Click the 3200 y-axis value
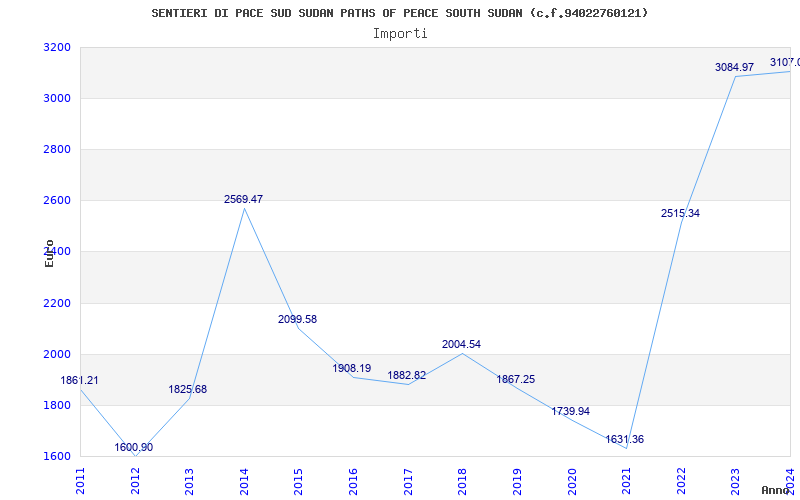800x500 pixels. tap(57, 48)
